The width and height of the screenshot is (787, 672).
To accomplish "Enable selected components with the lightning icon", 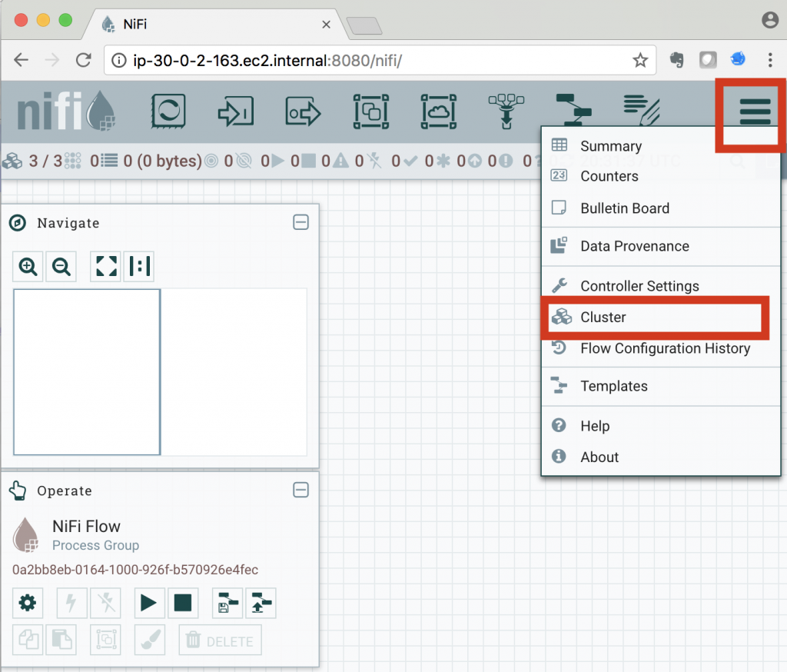I will [x=71, y=603].
